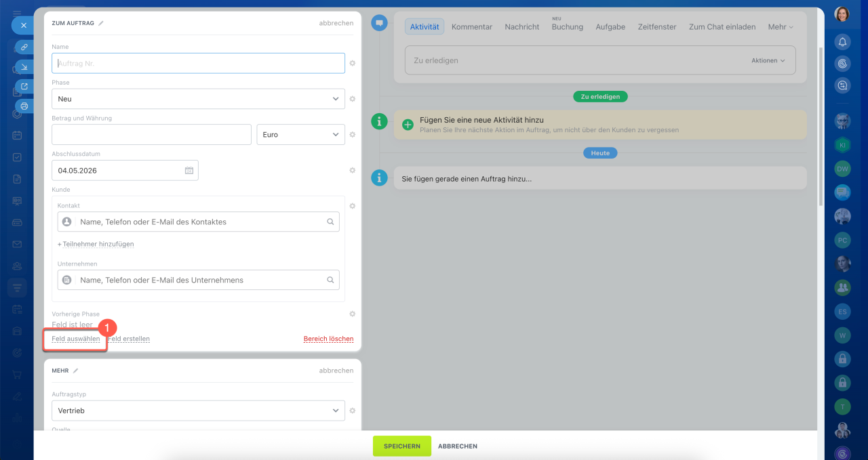
Task: Switch to the Kommentar tab
Action: (x=471, y=27)
